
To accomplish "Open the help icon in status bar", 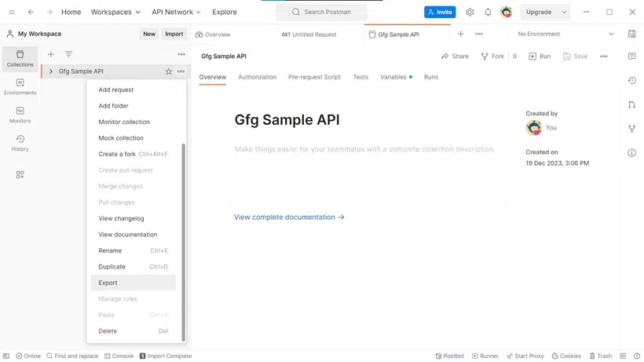I will coord(637,356).
